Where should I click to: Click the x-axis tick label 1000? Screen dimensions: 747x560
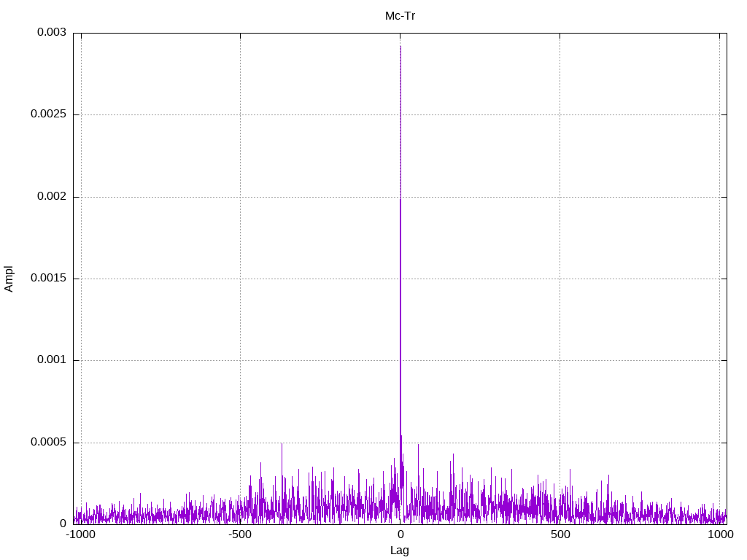coord(720,534)
